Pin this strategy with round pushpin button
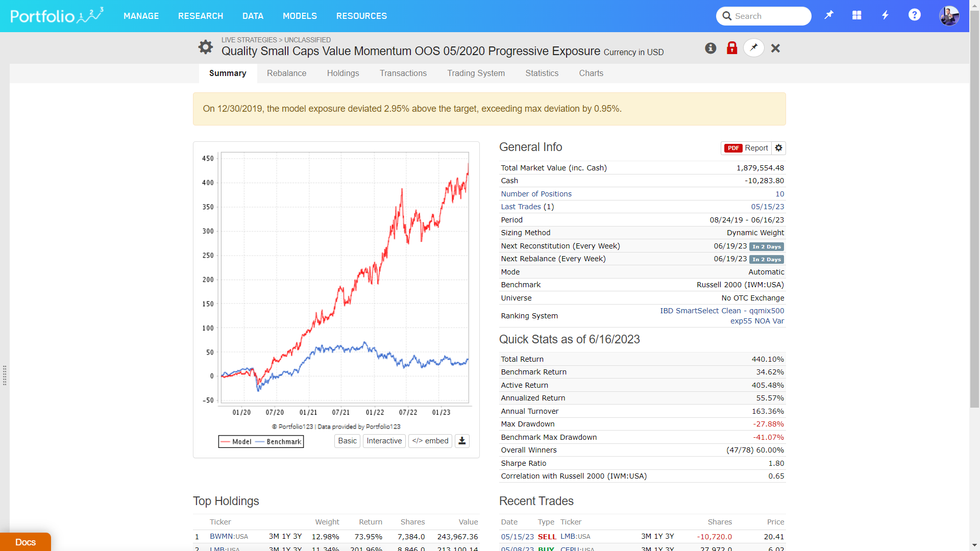 754,48
